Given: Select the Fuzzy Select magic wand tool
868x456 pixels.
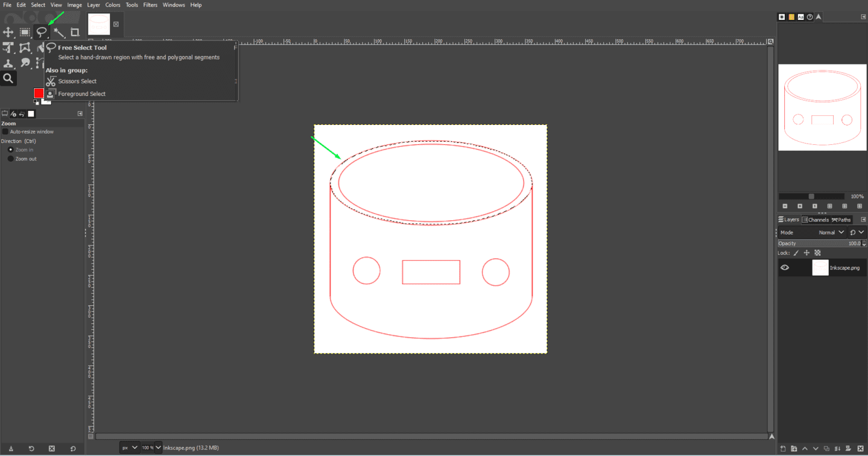Looking at the screenshot, I should [59, 32].
